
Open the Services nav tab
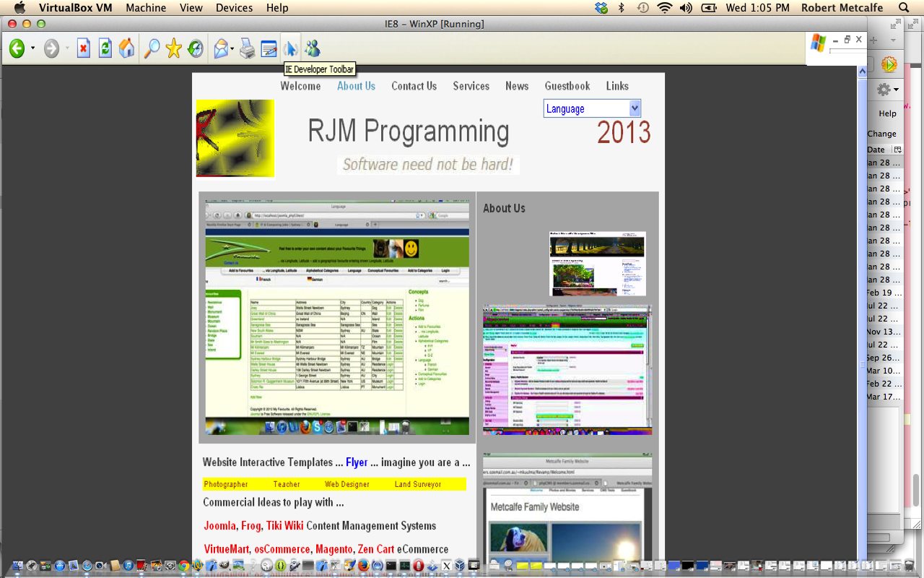[471, 85]
